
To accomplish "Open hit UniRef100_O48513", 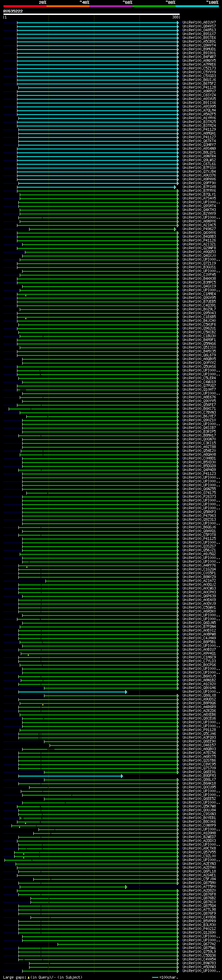I will (199, 30).
